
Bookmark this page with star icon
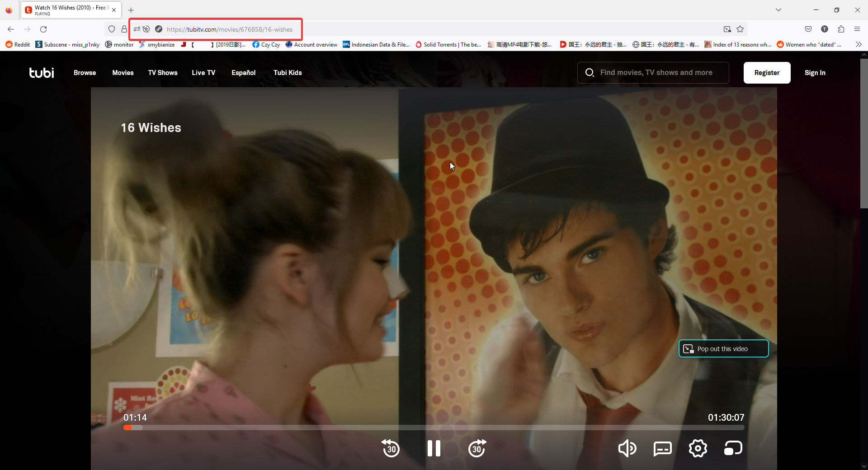point(740,29)
